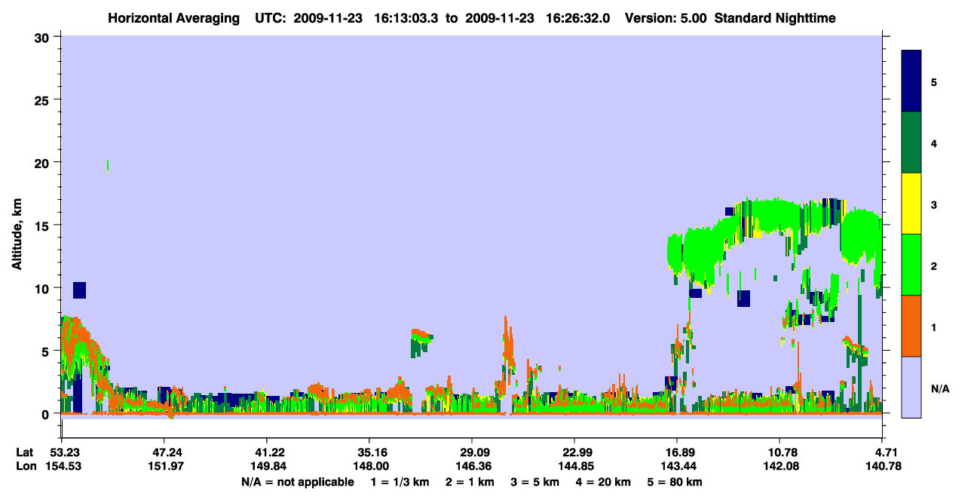Click legend text '1 = 1/3 km'

pos(402,482)
